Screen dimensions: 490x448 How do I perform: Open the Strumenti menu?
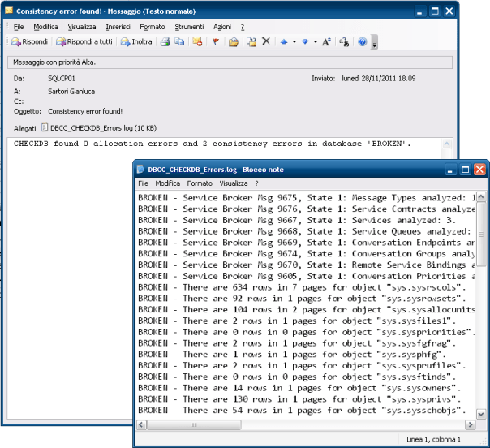pos(189,27)
